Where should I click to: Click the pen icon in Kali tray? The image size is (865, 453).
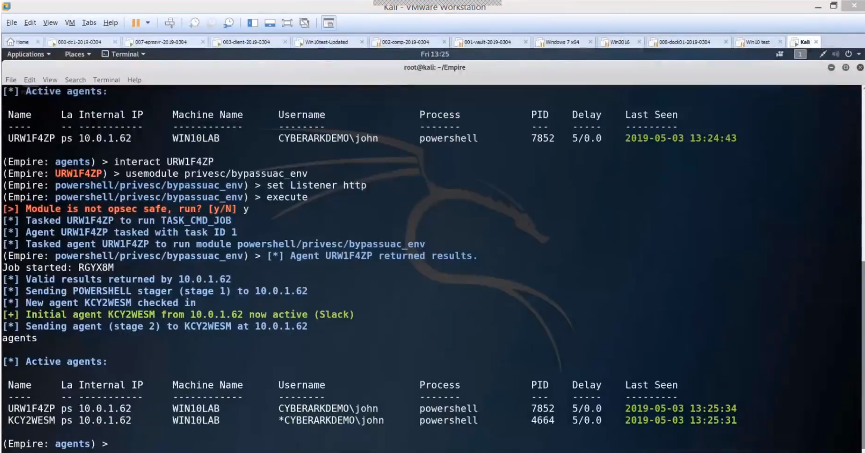[x=823, y=54]
